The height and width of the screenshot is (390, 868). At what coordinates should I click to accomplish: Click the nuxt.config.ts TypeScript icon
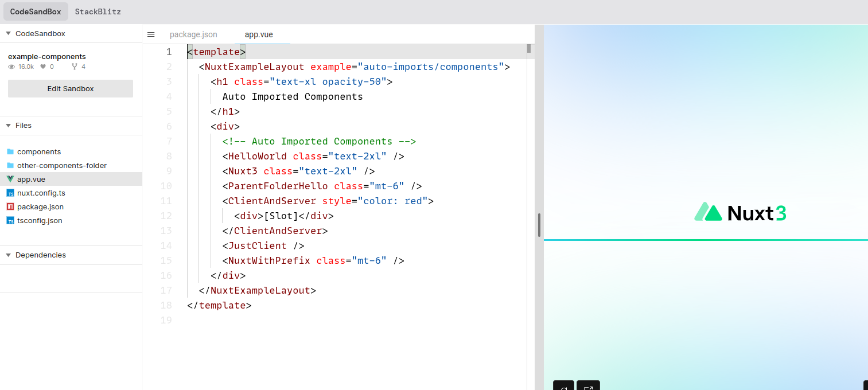(x=10, y=193)
